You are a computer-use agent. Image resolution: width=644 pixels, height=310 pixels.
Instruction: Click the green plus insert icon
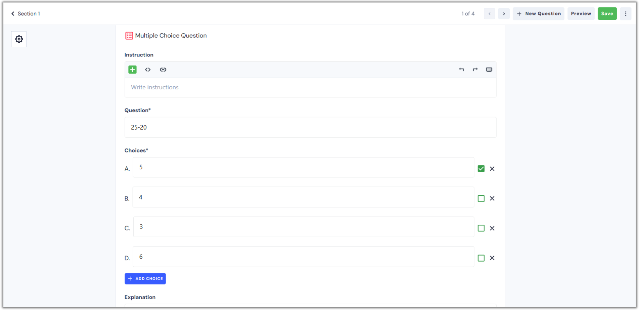(x=132, y=70)
